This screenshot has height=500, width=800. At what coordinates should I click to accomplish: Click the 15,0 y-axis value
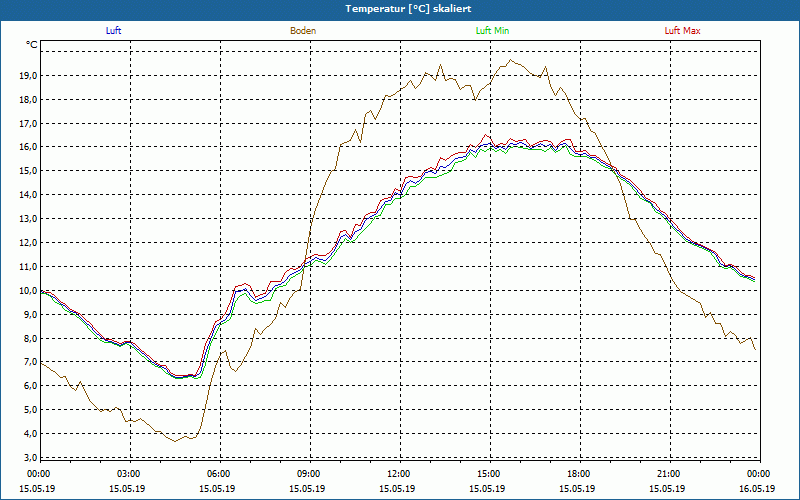tap(27, 171)
